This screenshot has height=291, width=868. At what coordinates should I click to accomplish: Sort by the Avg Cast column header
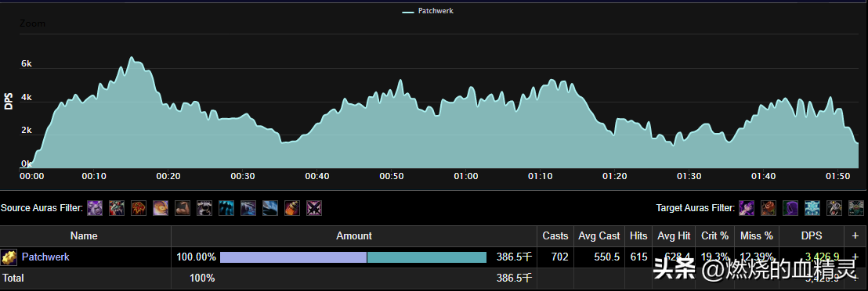coord(599,235)
